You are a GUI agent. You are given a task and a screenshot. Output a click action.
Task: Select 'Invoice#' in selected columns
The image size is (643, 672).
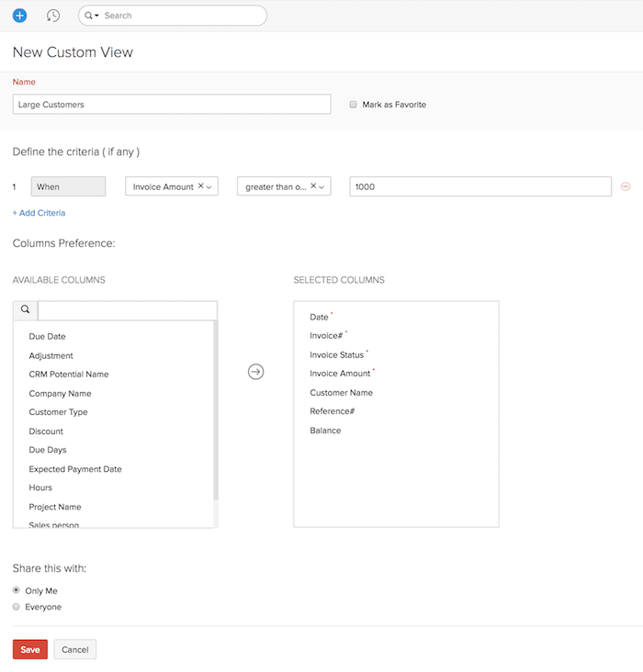326,336
